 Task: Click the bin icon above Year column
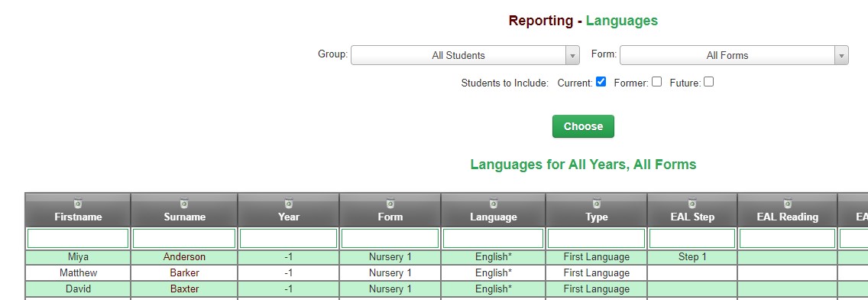click(288, 204)
